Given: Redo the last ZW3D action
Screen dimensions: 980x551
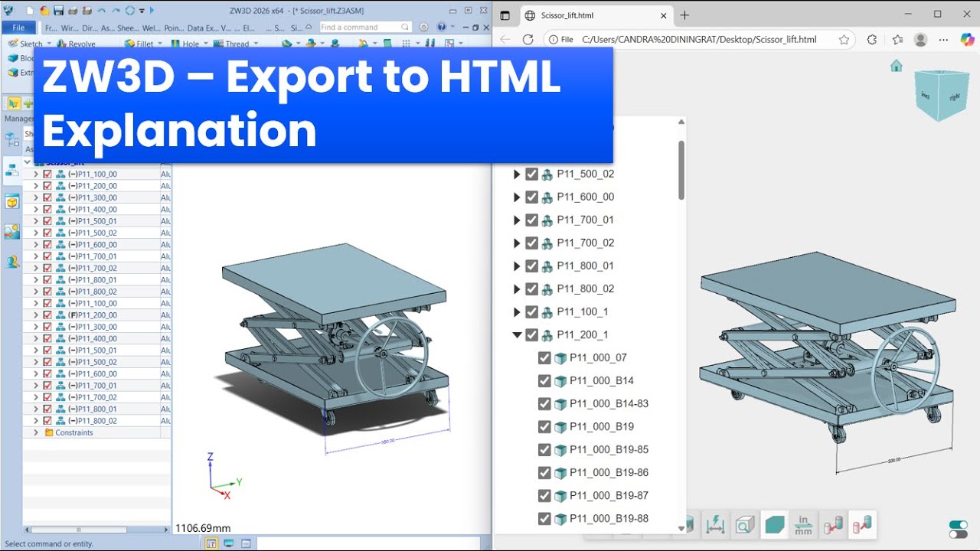Looking at the screenshot, I should point(116,11).
